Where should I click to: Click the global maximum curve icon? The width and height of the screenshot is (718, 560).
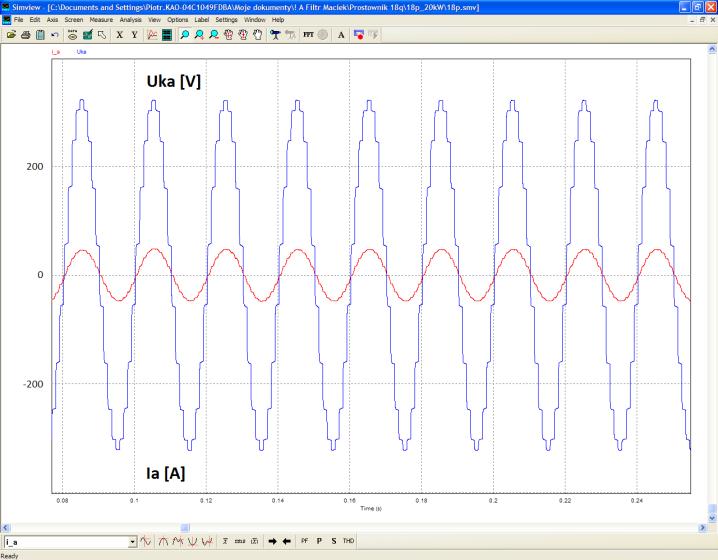click(x=163, y=541)
